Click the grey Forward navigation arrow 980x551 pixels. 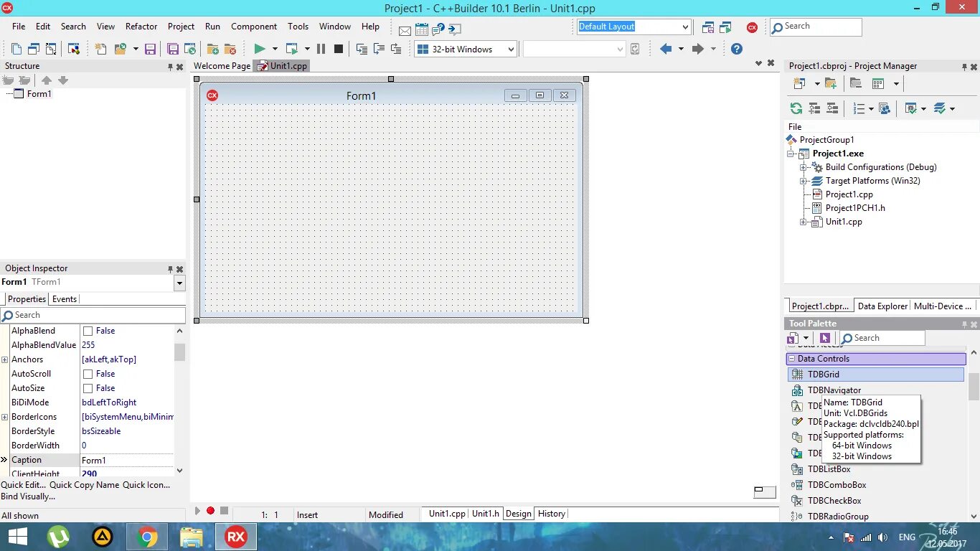697,49
